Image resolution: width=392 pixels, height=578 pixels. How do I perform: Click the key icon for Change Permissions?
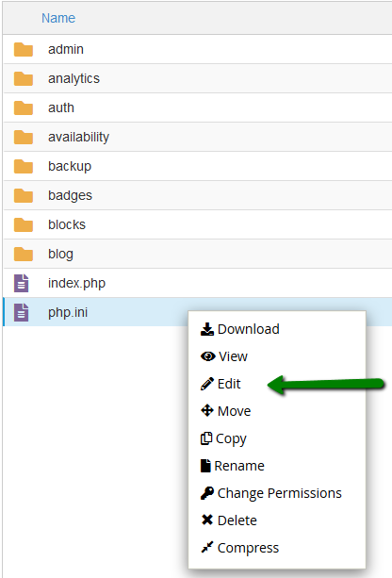point(207,493)
